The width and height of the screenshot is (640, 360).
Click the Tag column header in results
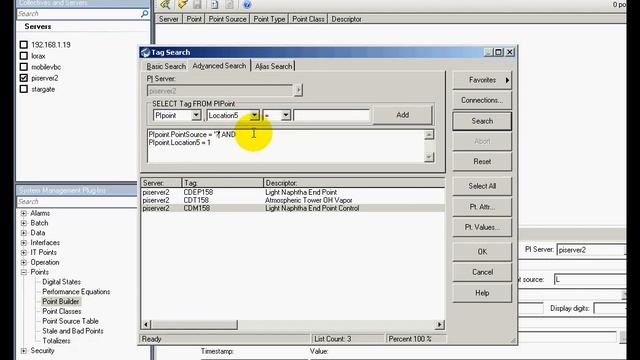(223, 183)
